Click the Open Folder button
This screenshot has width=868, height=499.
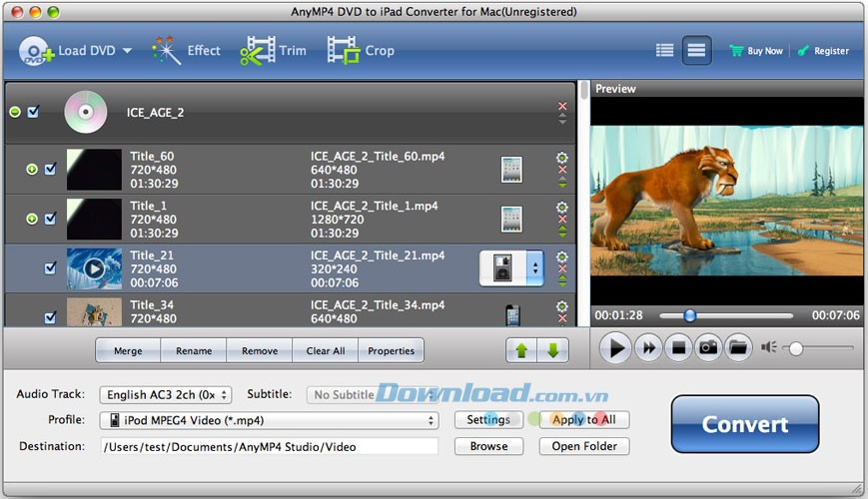pyautogui.click(x=584, y=446)
